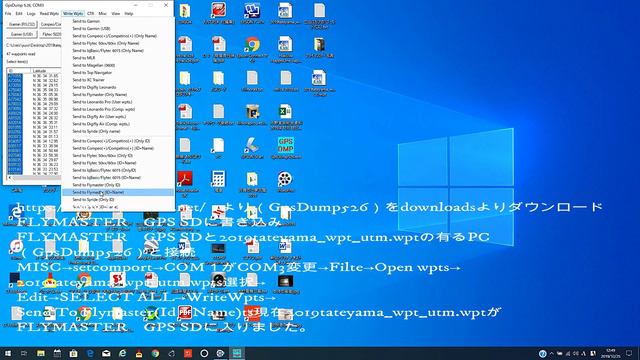640x360 pixels.
Task: Collapse the open Write Wpts menu
Action: [x=73, y=13]
